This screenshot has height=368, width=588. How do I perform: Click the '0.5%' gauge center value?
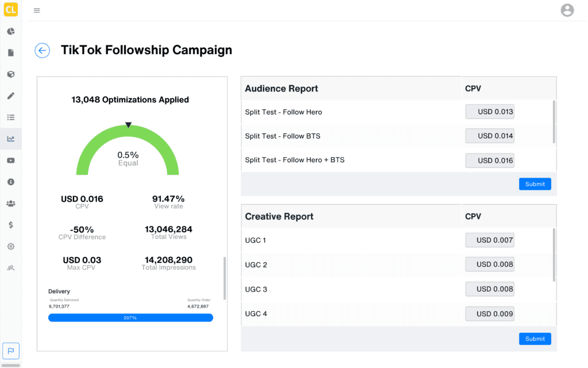click(x=128, y=155)
